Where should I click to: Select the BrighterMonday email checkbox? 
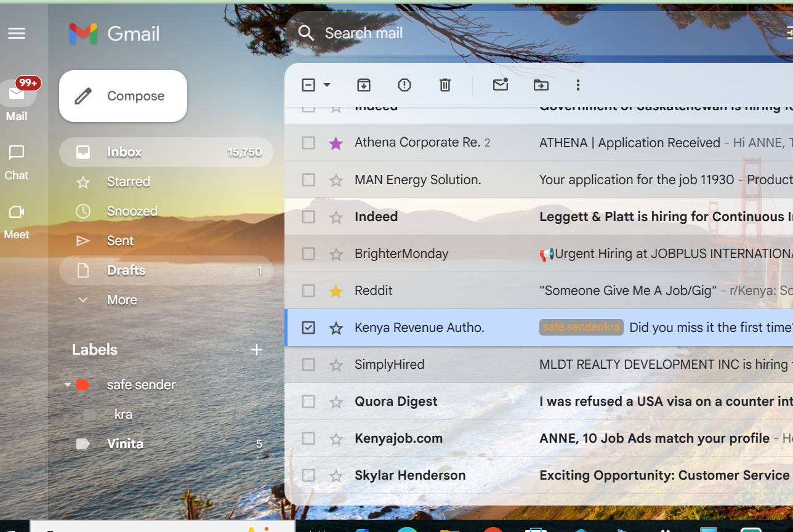[308, 254]
